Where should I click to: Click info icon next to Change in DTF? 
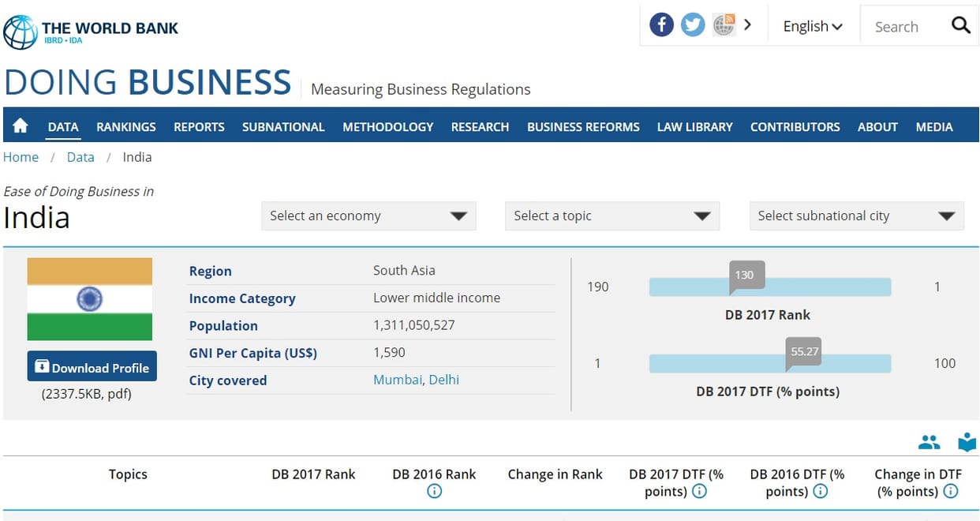pos(951,491)
